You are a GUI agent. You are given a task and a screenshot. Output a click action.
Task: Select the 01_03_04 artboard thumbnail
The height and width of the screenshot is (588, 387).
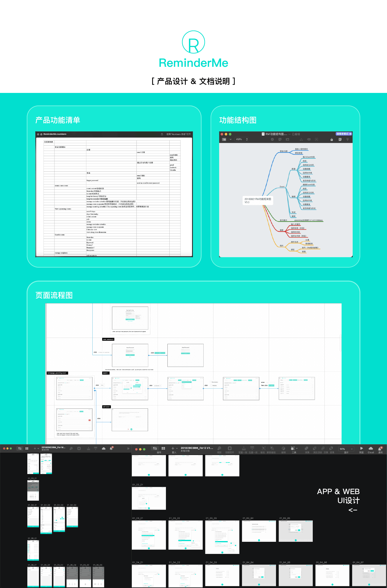[259, 531]
